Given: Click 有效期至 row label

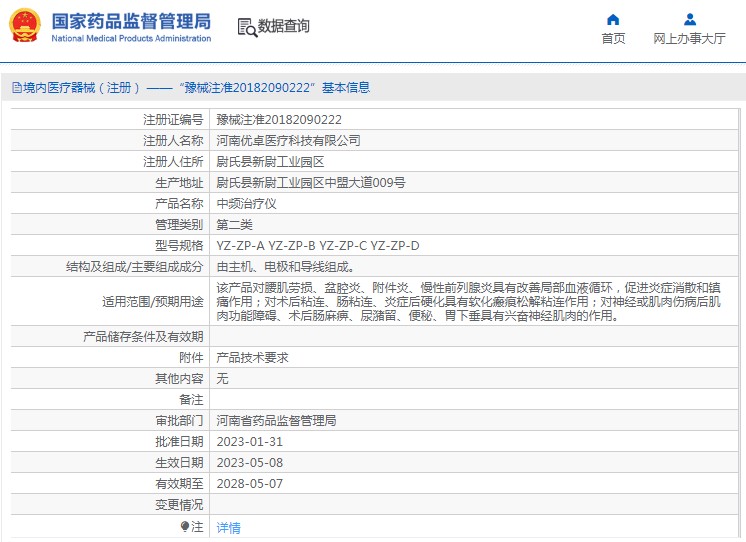Looking at the screenshot, I should click(x=179, y=483).
